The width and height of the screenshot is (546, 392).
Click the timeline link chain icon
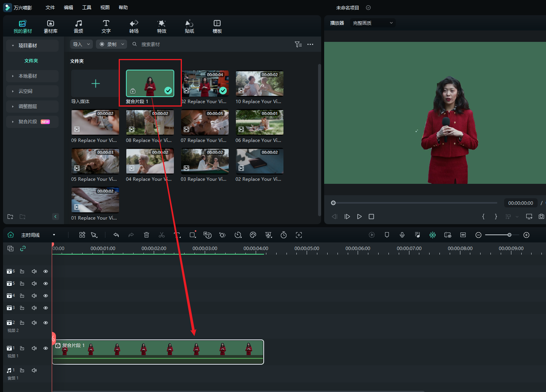[23, 249]
